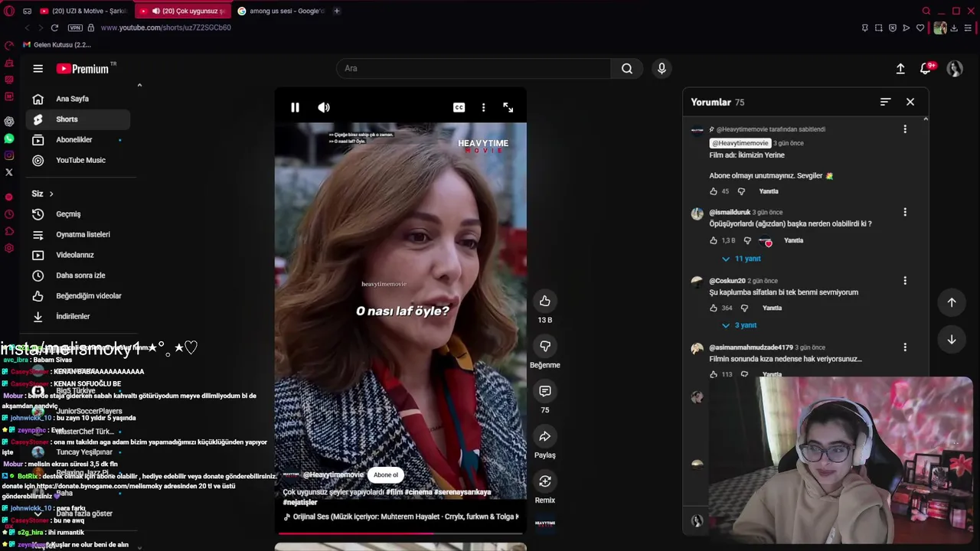
Task: Open the @Heavytimemovie channel link under the video
Action: click(x=333, y=475)
